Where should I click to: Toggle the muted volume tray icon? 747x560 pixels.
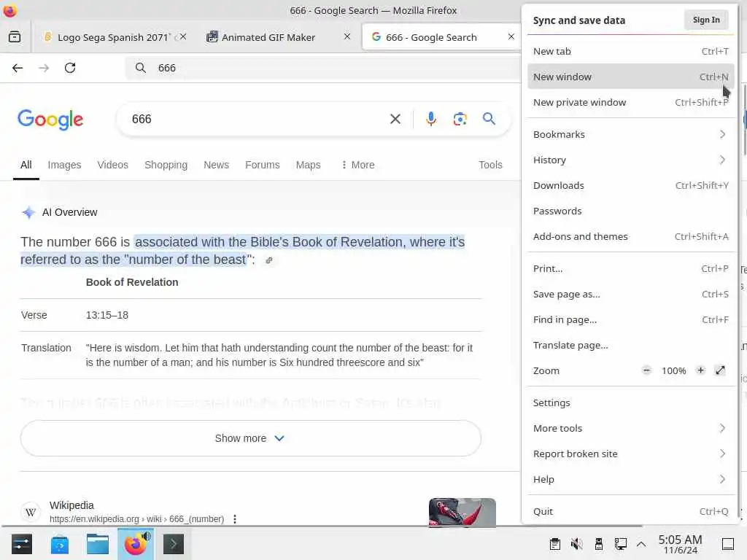click(576, 544)
